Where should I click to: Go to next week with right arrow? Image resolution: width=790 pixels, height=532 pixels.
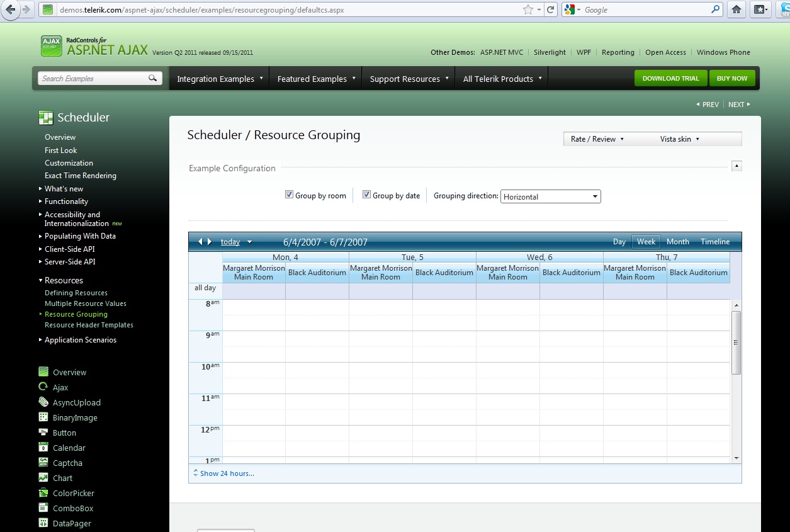pos(210,242)
